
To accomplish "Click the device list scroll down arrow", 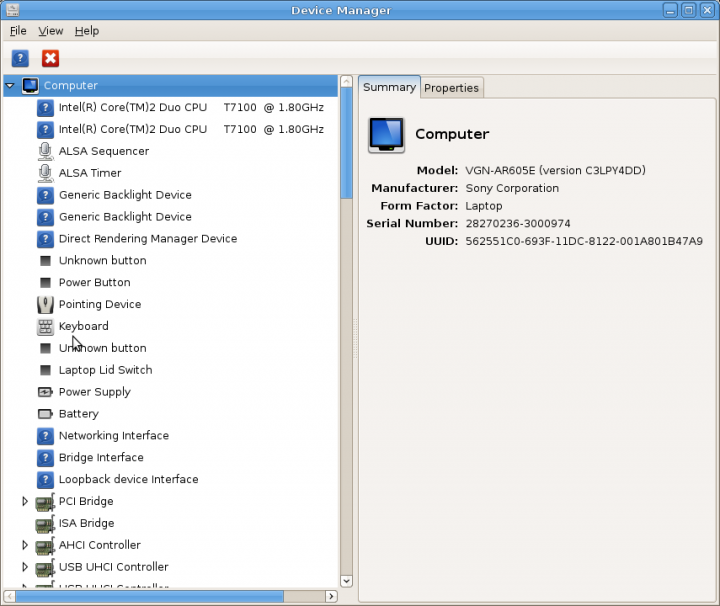I will click(347, 580).
